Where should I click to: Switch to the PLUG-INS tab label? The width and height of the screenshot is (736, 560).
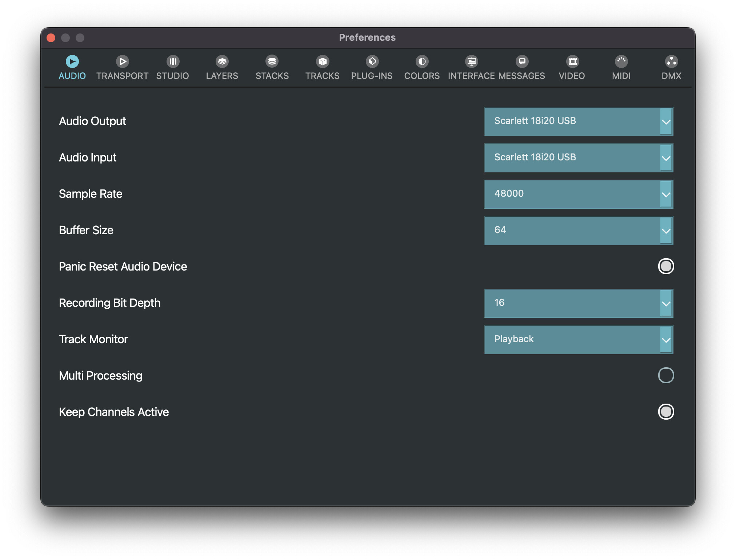point(372,76)
